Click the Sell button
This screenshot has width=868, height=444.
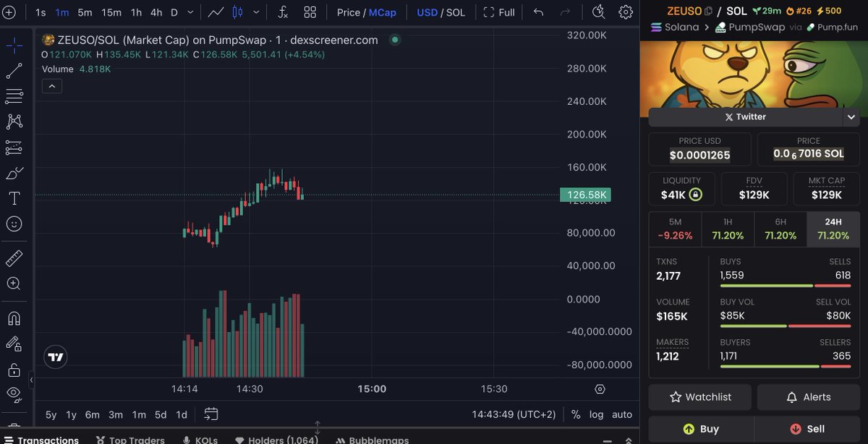coord(807,429)
